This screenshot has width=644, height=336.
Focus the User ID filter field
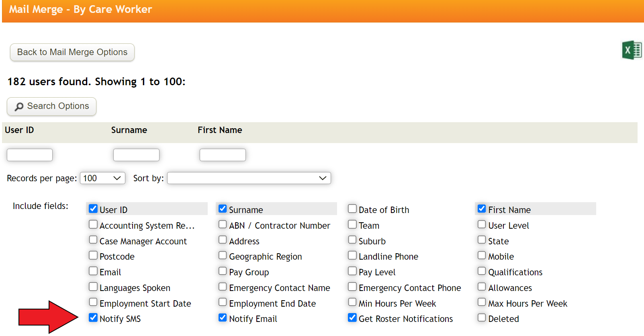click(x=30, y=155)
